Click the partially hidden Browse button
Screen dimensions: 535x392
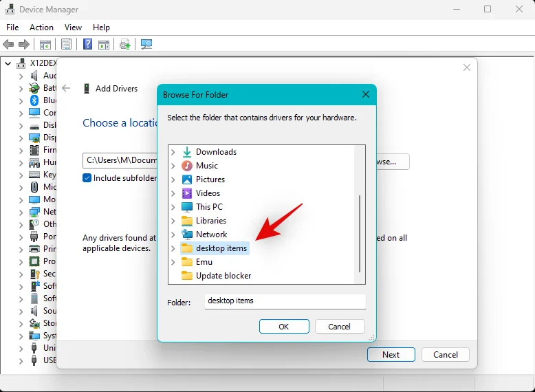point(393,162)
